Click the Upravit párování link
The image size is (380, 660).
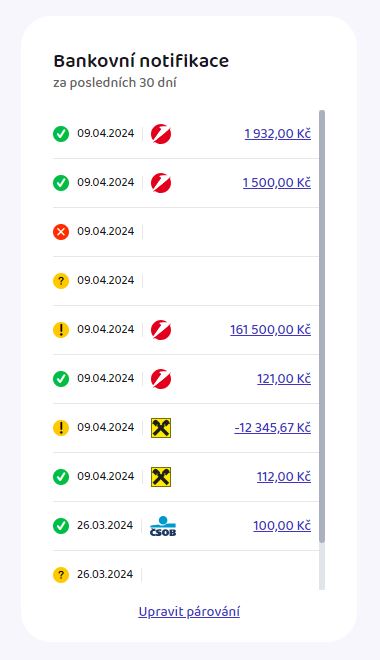tap(189, 612)
